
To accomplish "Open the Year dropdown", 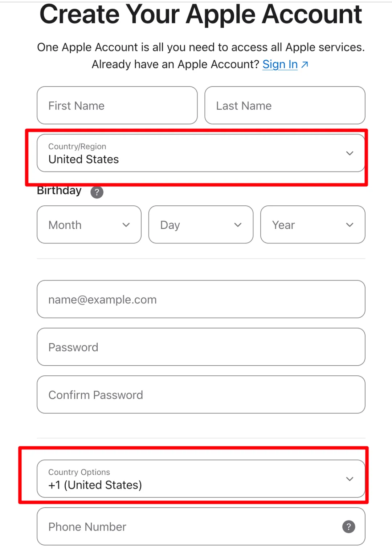I will 313,225.
